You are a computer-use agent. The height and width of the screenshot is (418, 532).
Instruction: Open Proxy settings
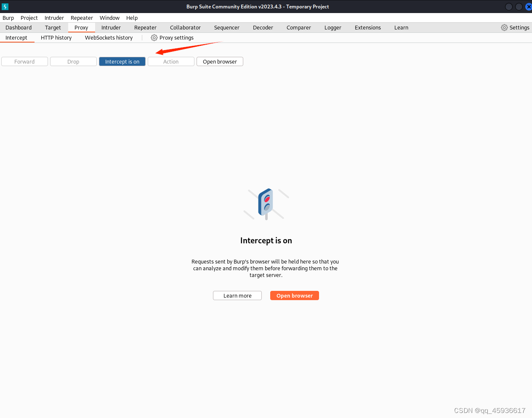172,37
